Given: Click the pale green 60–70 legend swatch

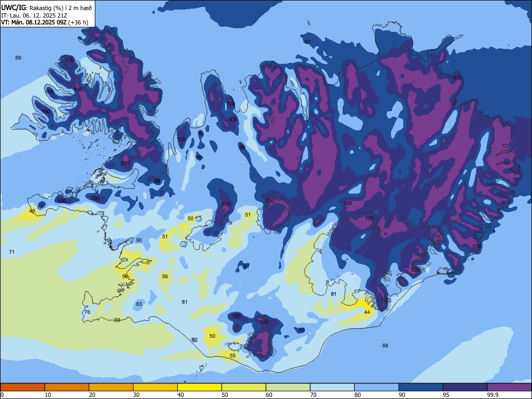Looking at the screenshot, I should coord(288,387).
